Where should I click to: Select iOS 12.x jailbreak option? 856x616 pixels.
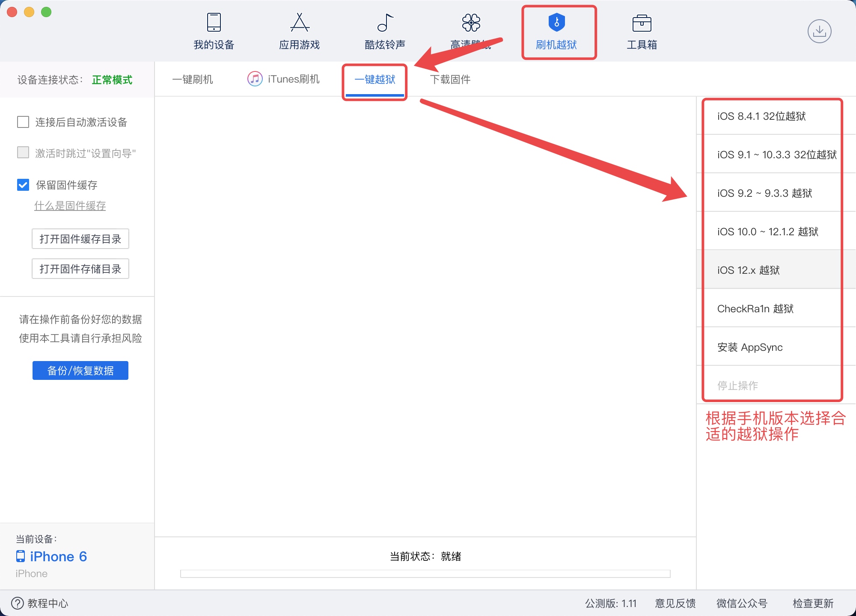748,270
